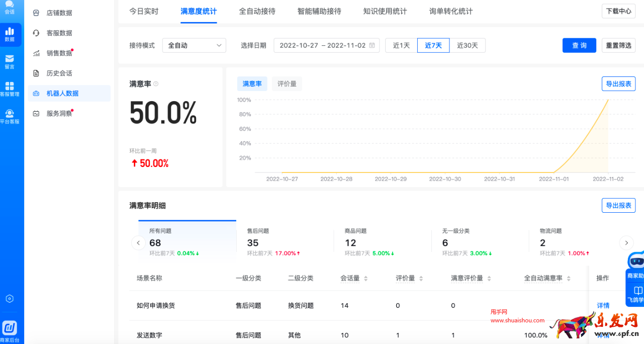Screen dimensions: 644x344
Task: Open the 下载中心
Action: [x=618, y=11]
